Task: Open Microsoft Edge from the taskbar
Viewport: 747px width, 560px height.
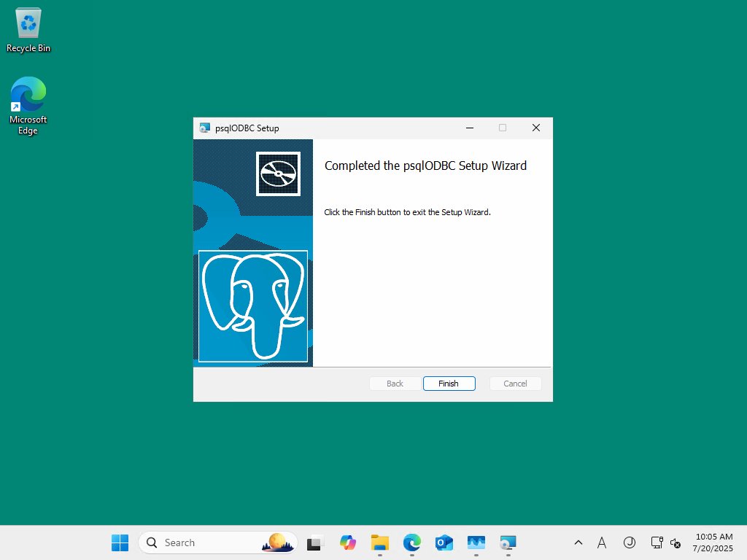Action: 412,542
